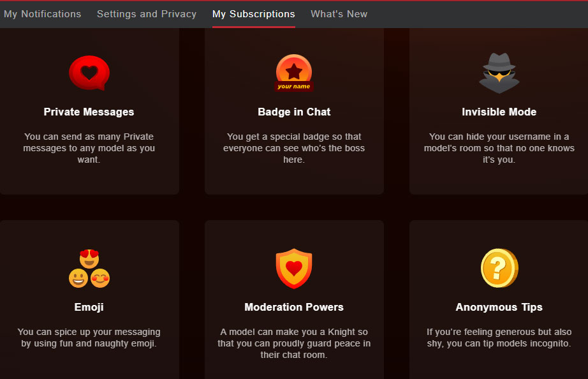
Task: Switch to Settings and Privacy tab
Action: coord(147,14)
